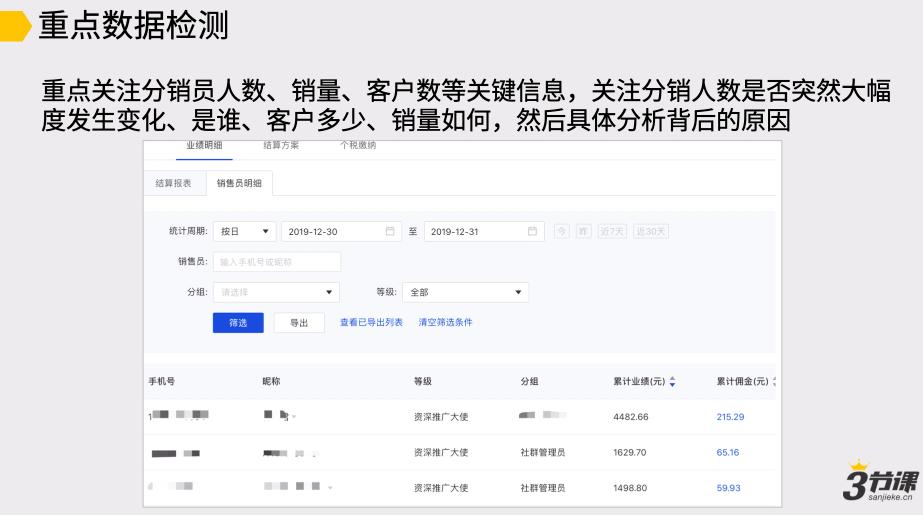This screenshot has width=923, height=515.
Task: Click 社群管理员 in the 1498.80 row
Action: (543, 488)
